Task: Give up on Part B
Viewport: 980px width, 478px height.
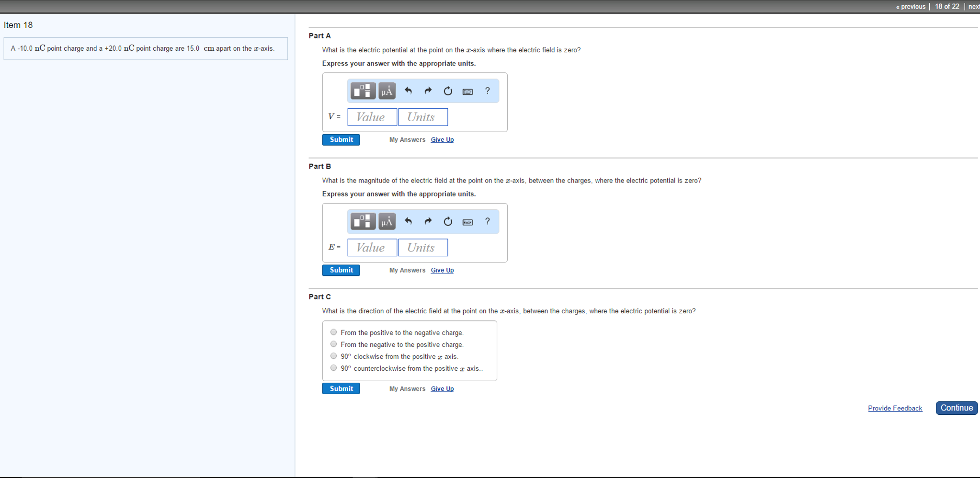Action: [x=442, y=270]
